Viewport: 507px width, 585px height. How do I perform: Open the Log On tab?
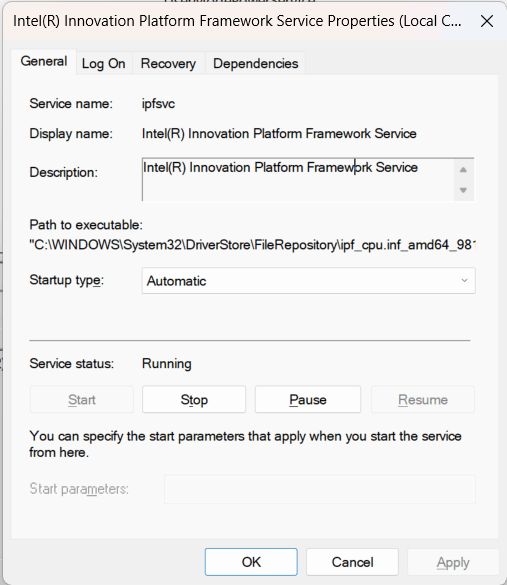point(104,63)
